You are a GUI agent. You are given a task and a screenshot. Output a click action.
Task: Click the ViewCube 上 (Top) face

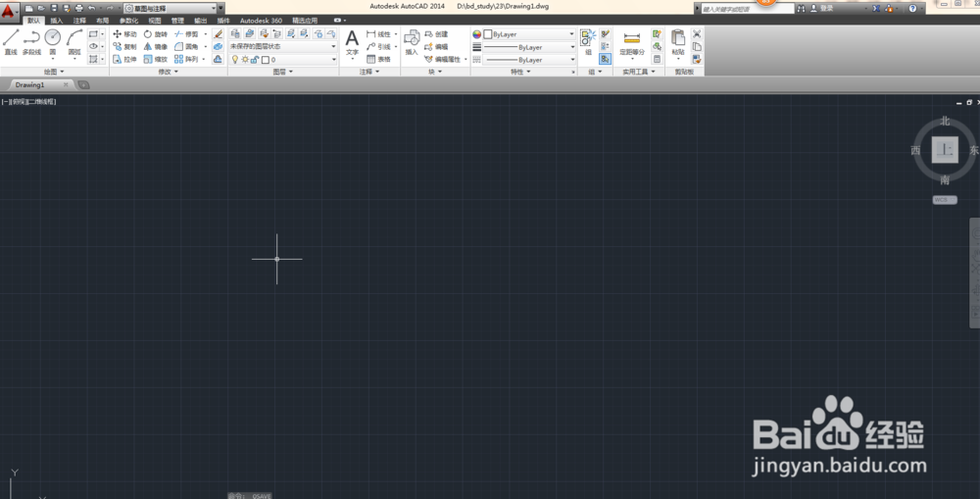tap(945, 150)
